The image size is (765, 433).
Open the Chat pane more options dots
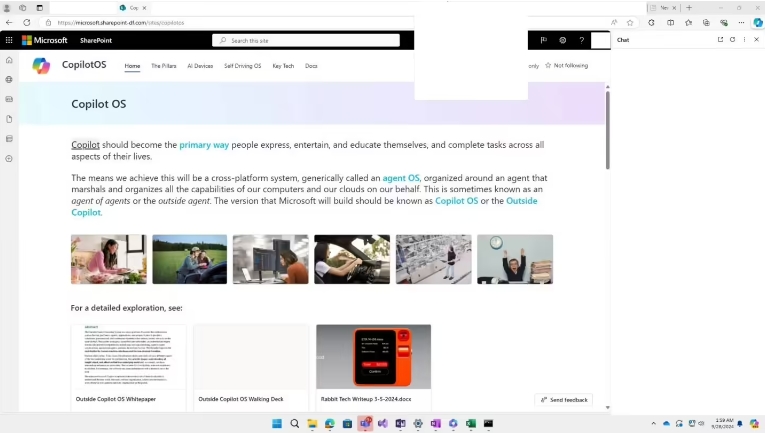tap(745, 39)
